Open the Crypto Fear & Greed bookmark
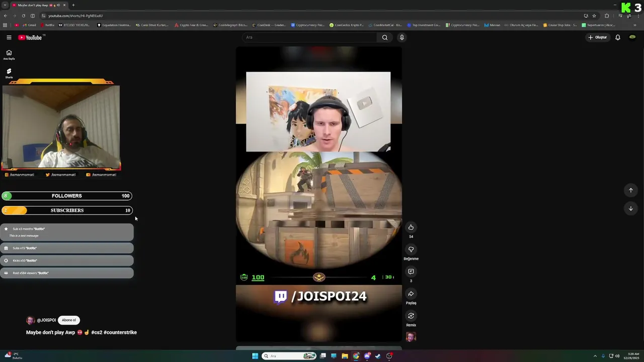 191,25
